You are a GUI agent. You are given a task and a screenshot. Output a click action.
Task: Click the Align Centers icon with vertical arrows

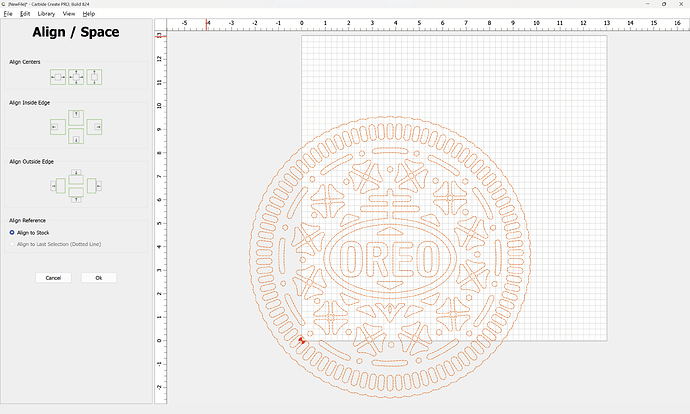coord(94,77)
